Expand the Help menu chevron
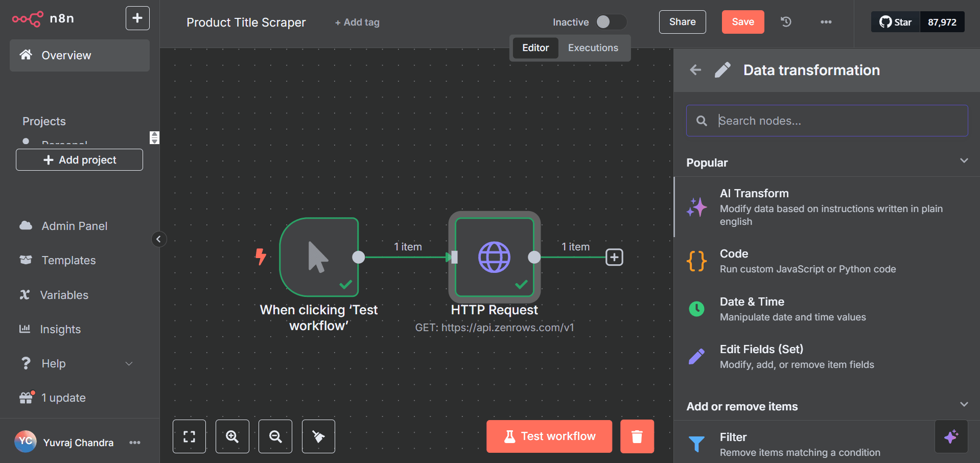The width and height of the screenshot is (980, 463). click(x=129, y=363)
